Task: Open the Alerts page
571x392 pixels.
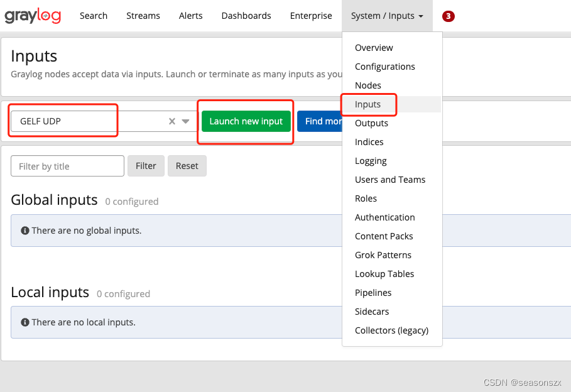Action: coord(191,16)
